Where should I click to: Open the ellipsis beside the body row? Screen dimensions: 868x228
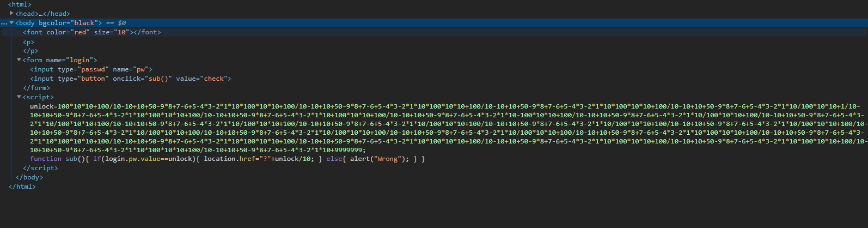[4, 23]
